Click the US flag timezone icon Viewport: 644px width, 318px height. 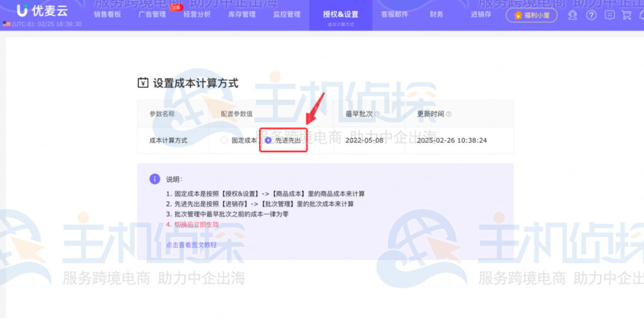tap(6, 24)
